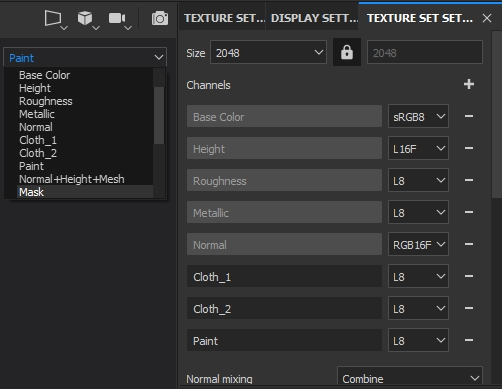Click the Metallic channel name field

[x=284, y=212]
